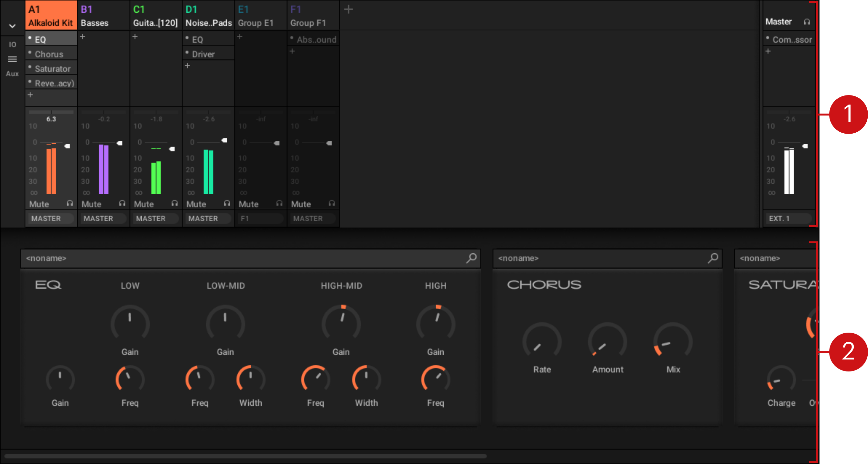
Task: Click the Master channel headphone cue icon
Action: click(807, 22)
